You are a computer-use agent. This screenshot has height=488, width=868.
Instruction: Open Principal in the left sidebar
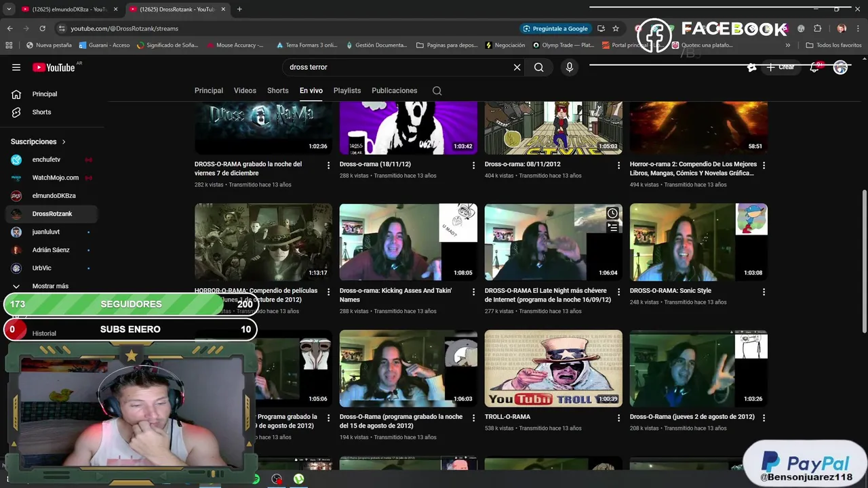(x=53, y=94)
